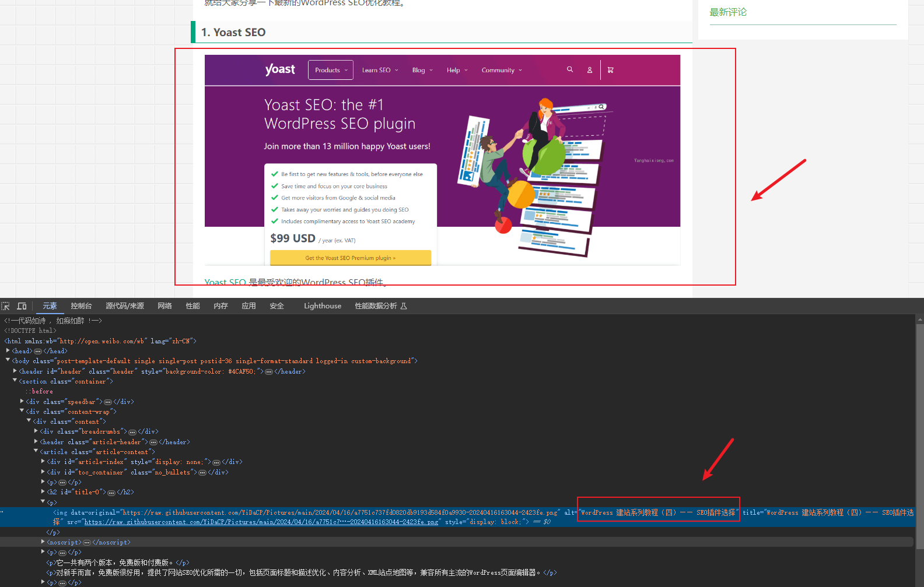Click the ellipsis badge in article-header element
Image resolution: width=924 pixels, height=587 pixels.
153,442
